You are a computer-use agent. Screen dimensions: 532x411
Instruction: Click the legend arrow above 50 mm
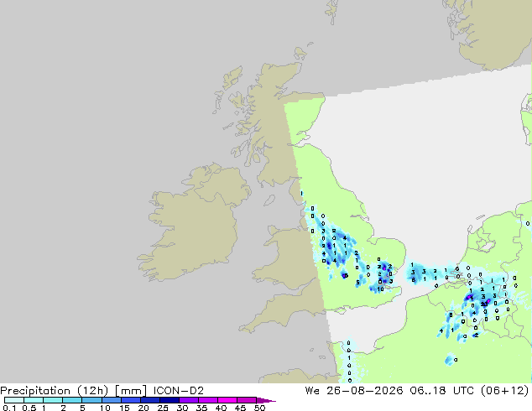click(266, 400)
